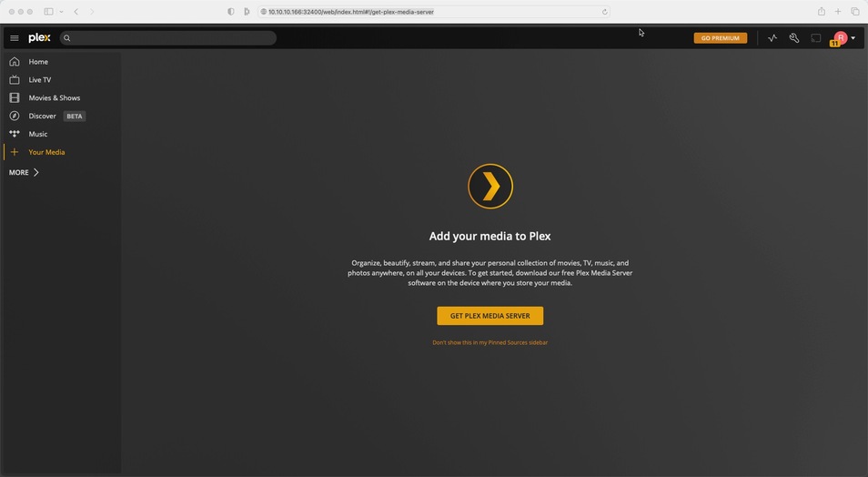Open Movies & Shows
Image resolution: width=868 pixels, height=477 pixels.
(55, 97)
